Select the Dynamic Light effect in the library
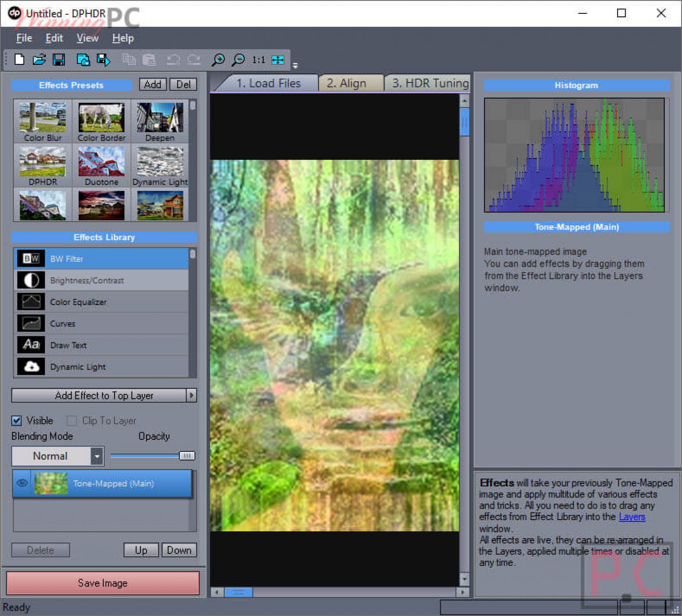 coord(102,367)
